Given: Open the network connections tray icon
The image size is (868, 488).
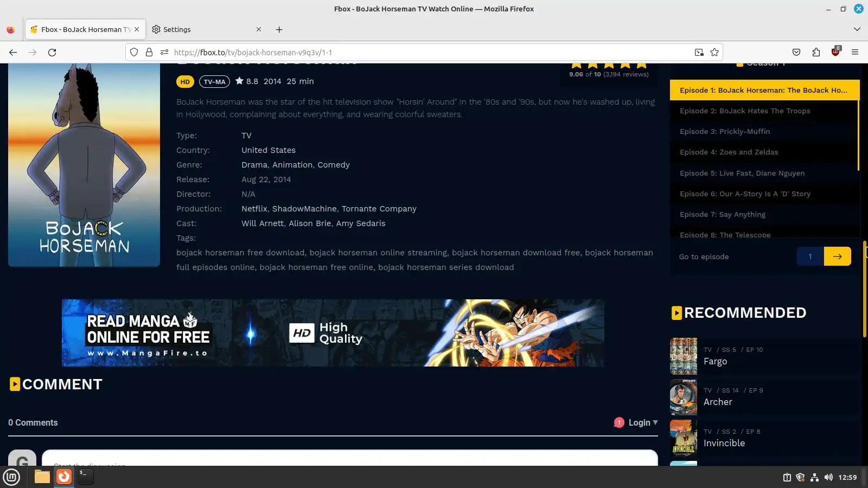Looking at the screenshot, I should 814,477.
